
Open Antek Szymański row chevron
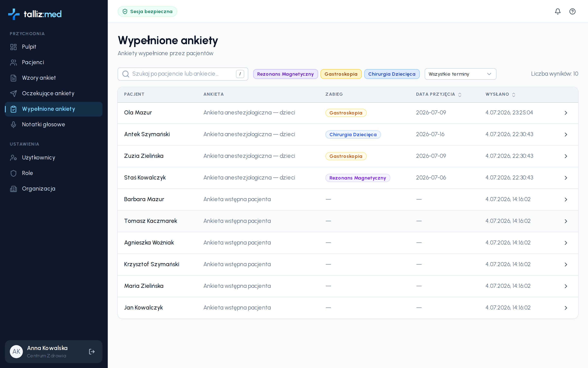(x=566, y=135)
